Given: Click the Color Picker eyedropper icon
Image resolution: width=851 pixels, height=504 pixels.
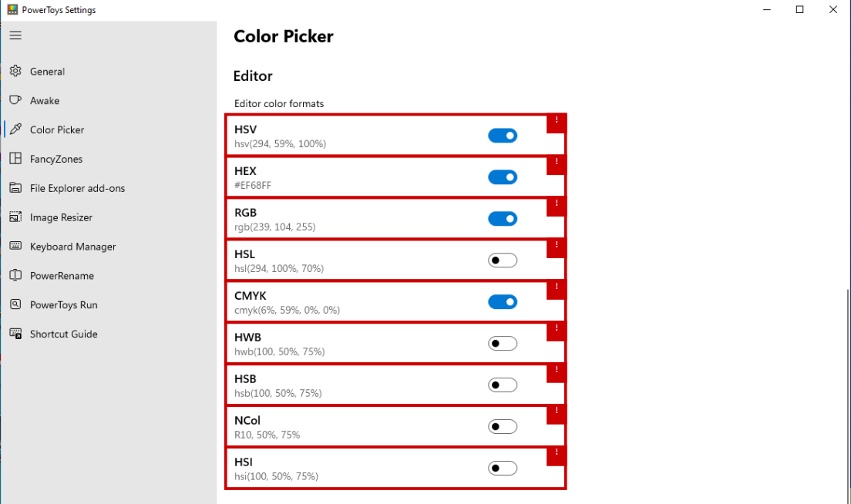Looking at the screenshot, I should [x=16, y=129].
